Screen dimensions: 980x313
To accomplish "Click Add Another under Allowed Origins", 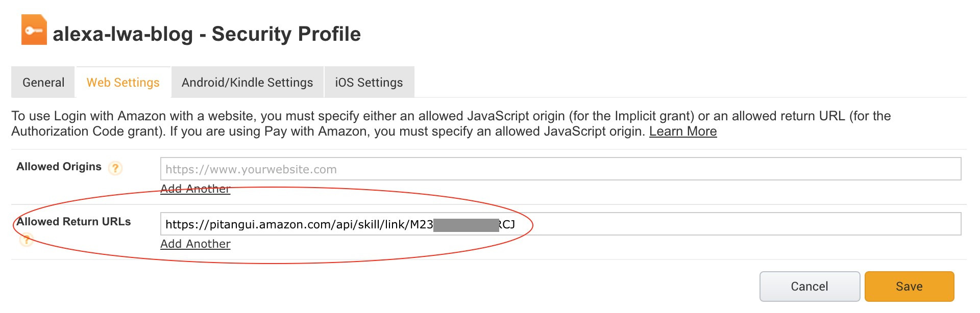I will pyautogui.click(x=195, y=189).
